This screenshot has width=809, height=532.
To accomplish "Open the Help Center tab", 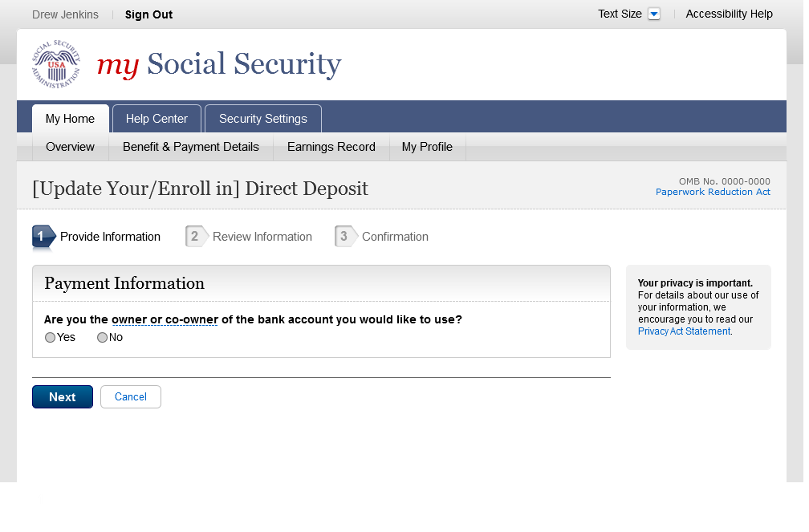I will tap(157, 119).
